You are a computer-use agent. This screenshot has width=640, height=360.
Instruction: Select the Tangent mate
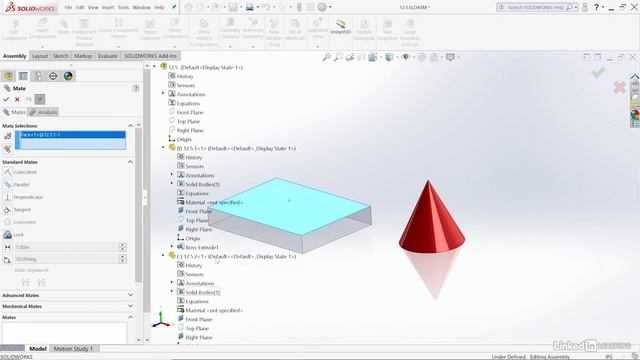pos(17,210)
